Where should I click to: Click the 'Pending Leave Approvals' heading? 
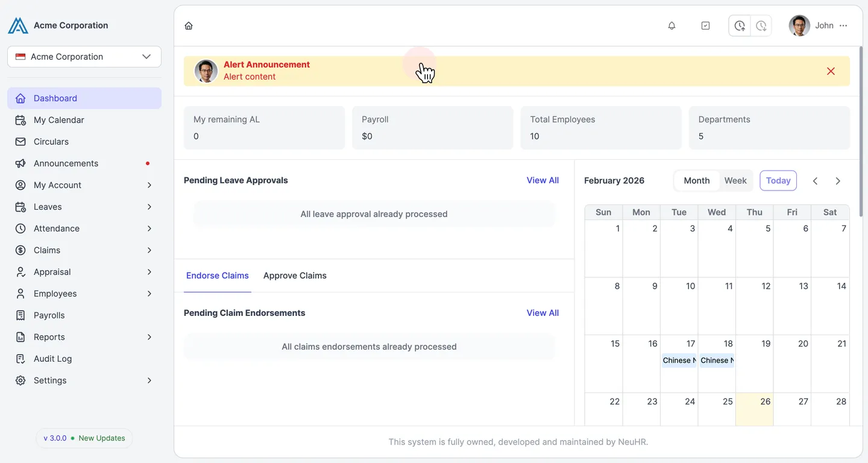(236, 180)
